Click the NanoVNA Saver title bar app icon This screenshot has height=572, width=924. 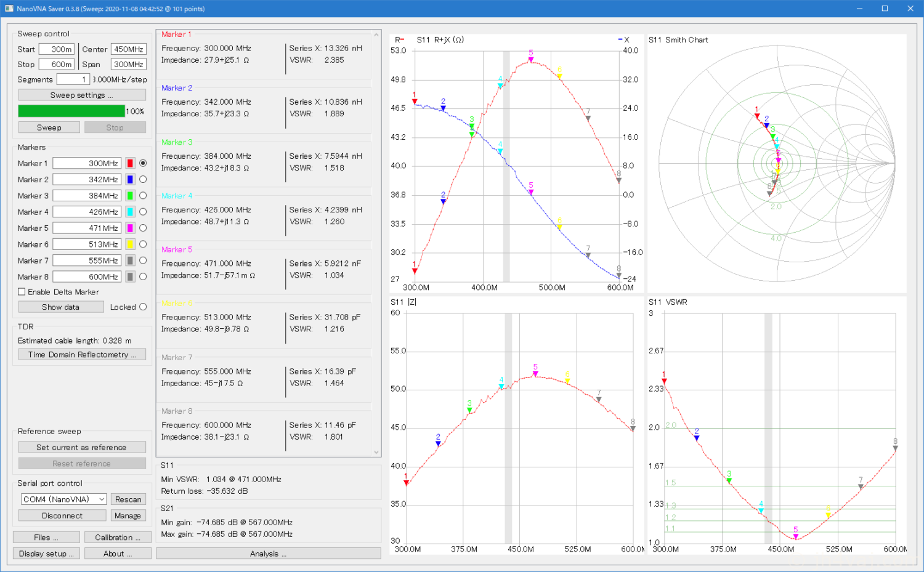coord(9,9)
